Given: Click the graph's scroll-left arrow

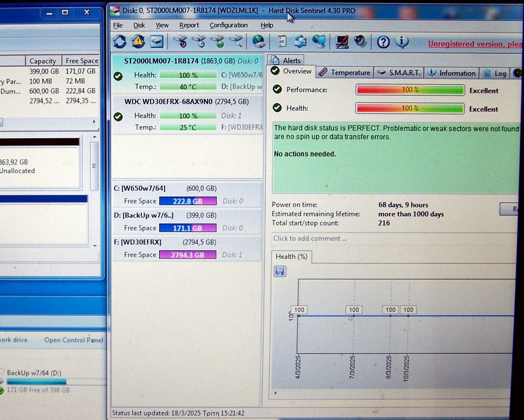Looking at the screenshot, I should (x=275, y=393).
